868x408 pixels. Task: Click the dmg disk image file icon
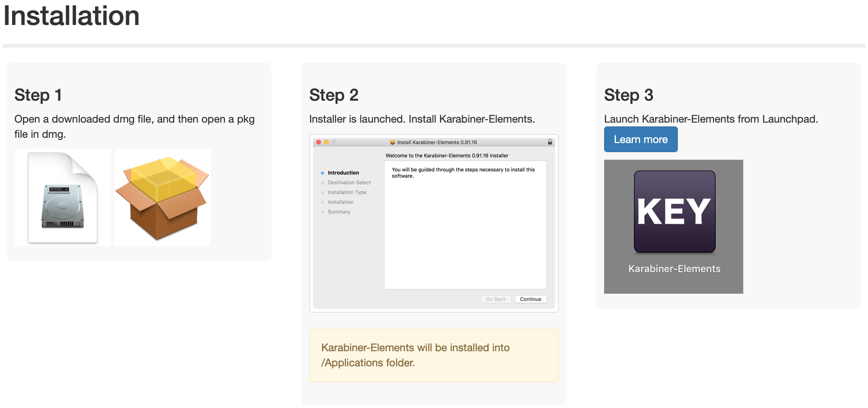[x=63, y=198]
